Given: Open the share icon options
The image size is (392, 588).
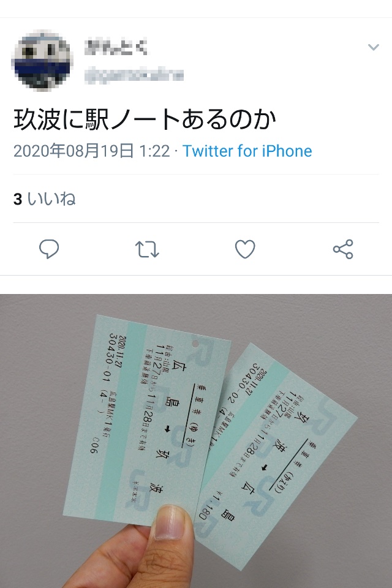Looking at the screenshot, I should pyautogui.click(x=343, y=249).
